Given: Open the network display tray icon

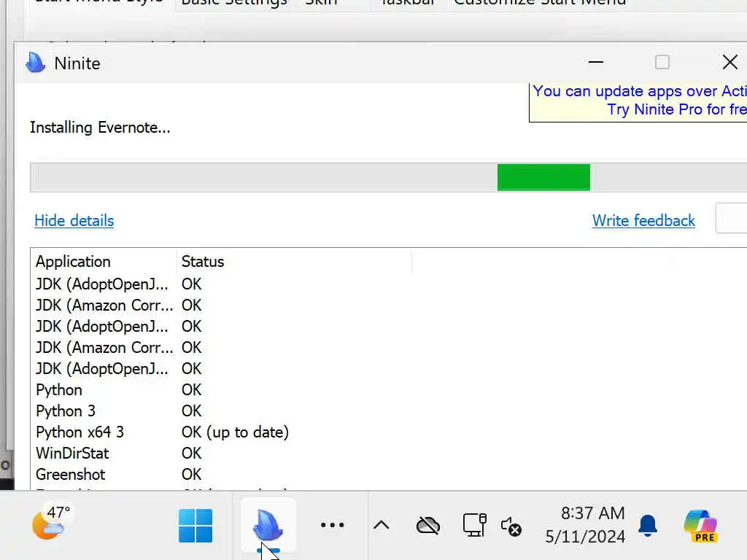Looking at the screenshot, I should (x=474, y=525).
